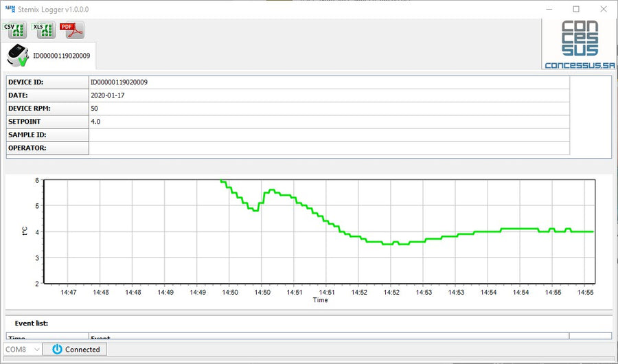The width and height of the screenshot is (618, 364).
Task: Click the DEVICE RPM value 50
Action: 94,109
